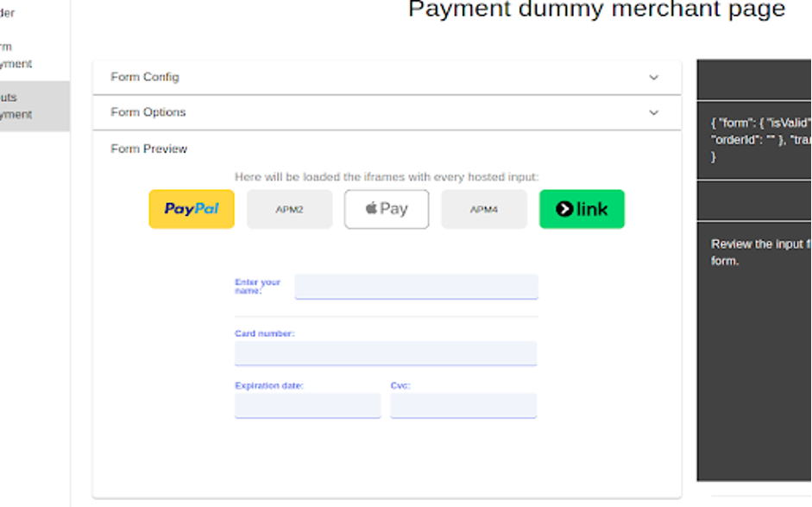Image resolution: width=812 pixels, height=507 pixels.
Task: Focus the Expiration date input field
Action: [308, 405]
